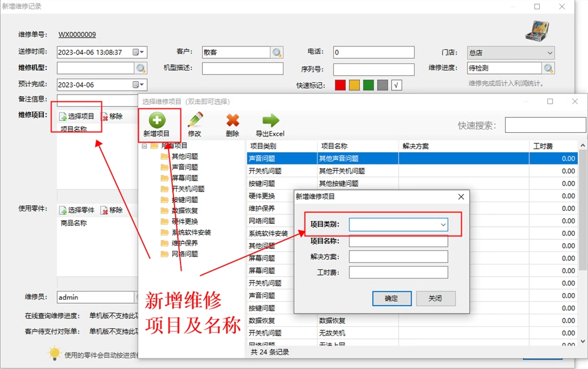The height and width of the screenshot is (369, 588).
Task: Select 数据恢复 row in project table
Action: click(x=412, y=321)
